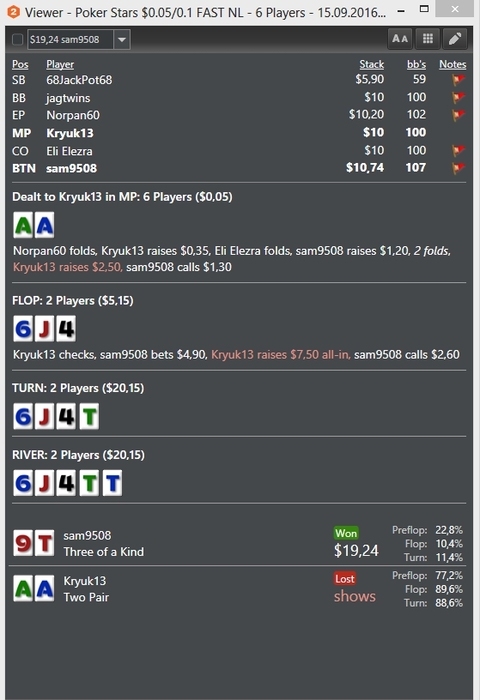Open the note flag for sam9508
The width and height of the screenshot is (480, 700).
pos(458,168)
